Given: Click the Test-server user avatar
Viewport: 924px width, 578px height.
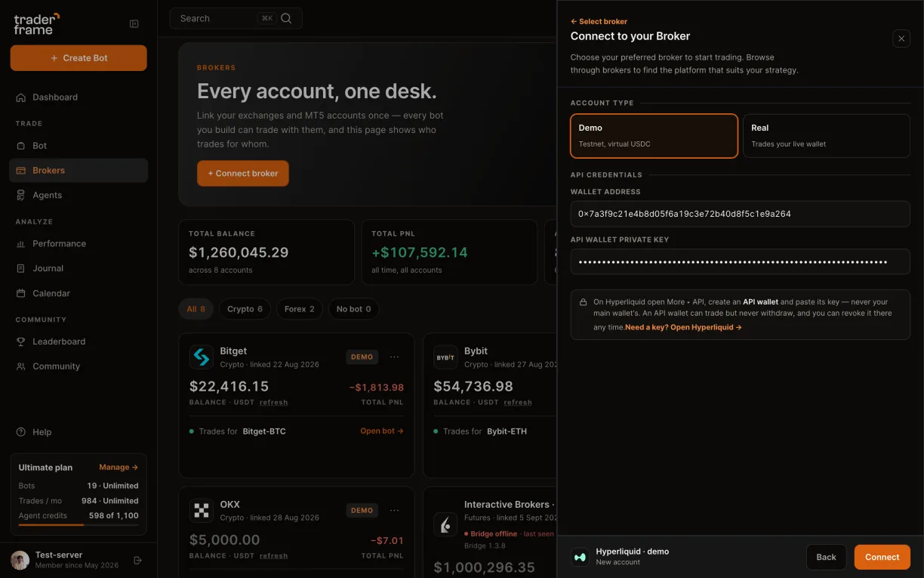Looking at the screenshot, I should coord(20,560).
